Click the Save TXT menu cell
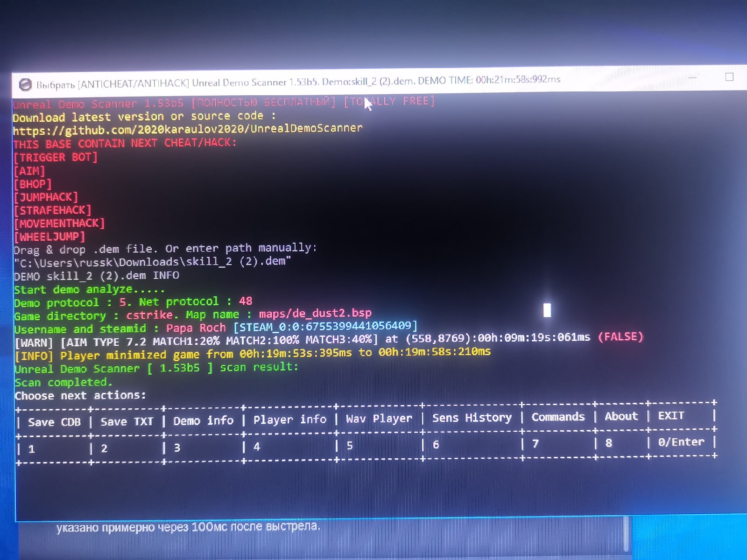This screenshot has width=747, height=560. point(127,421)
